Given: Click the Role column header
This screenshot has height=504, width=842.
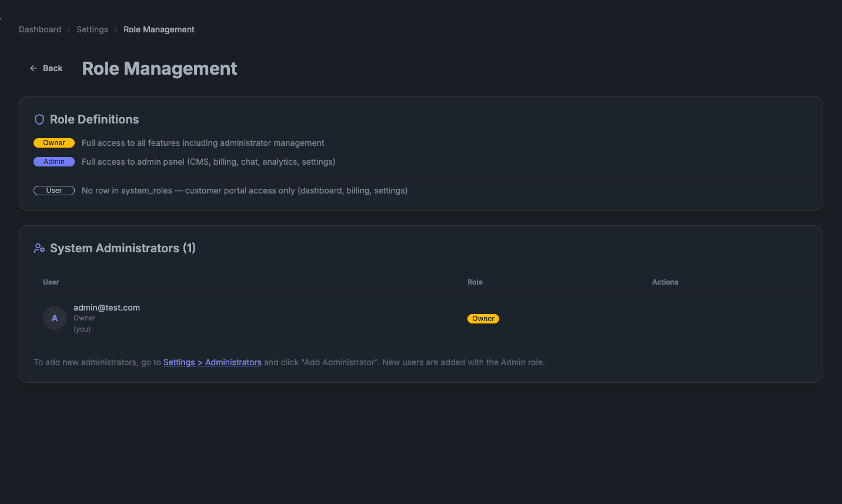Looking at the screenshot, I should click(x=475, y=282).
